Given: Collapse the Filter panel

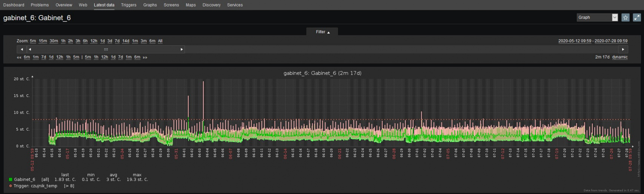Looking at the screenshot, I should tap(323, 32).
